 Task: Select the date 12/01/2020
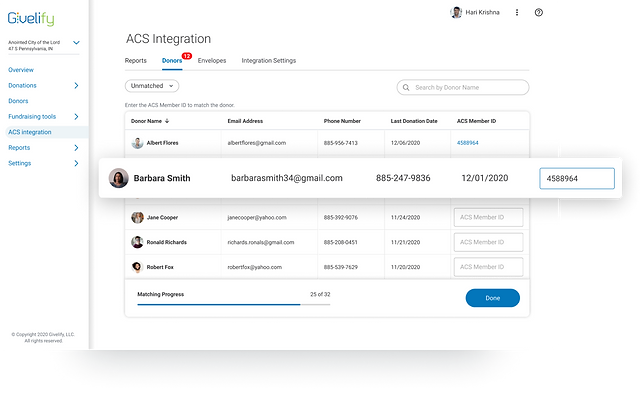[485, 178]
